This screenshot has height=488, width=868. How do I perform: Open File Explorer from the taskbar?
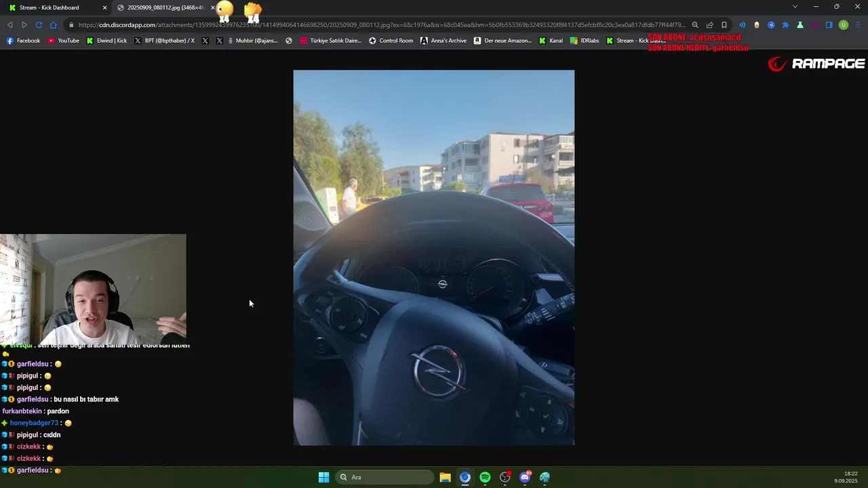pos(445,477)
